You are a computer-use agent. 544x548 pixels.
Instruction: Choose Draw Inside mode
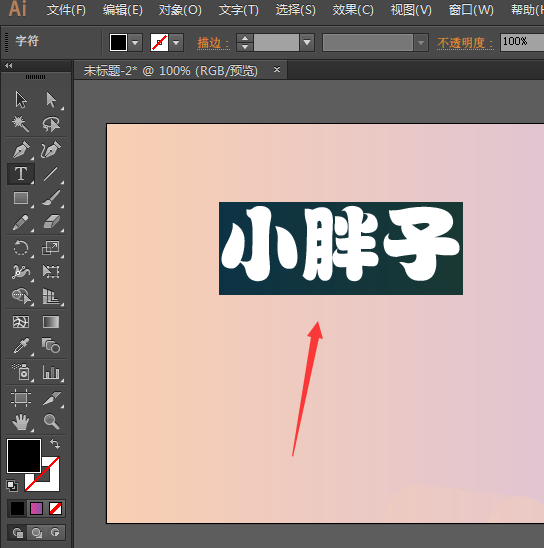[x=55, y=533]
